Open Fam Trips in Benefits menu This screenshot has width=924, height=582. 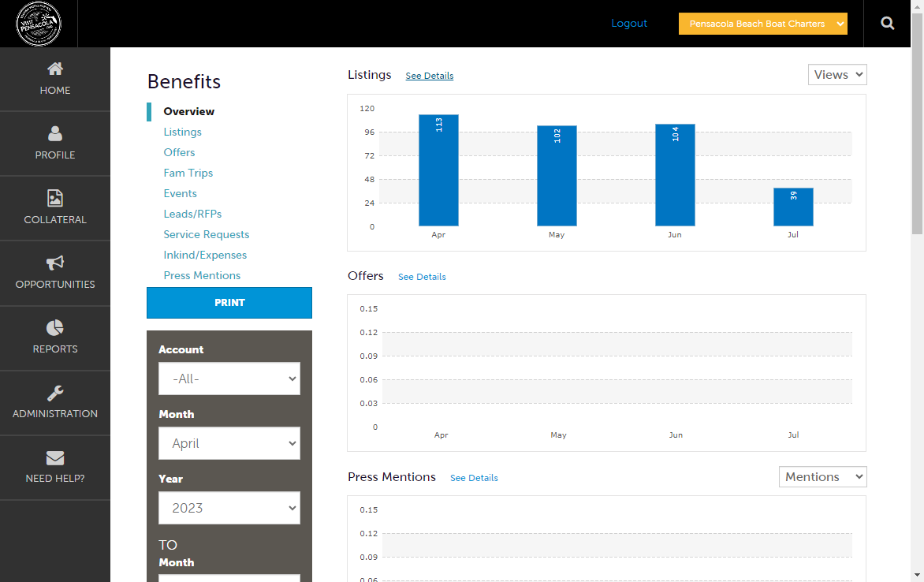tap(188, 173)
